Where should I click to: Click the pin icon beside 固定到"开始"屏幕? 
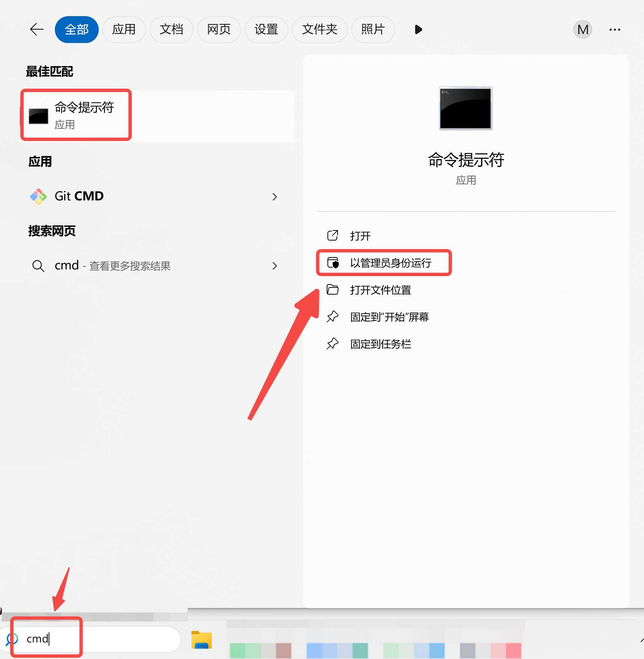point(333,317)
